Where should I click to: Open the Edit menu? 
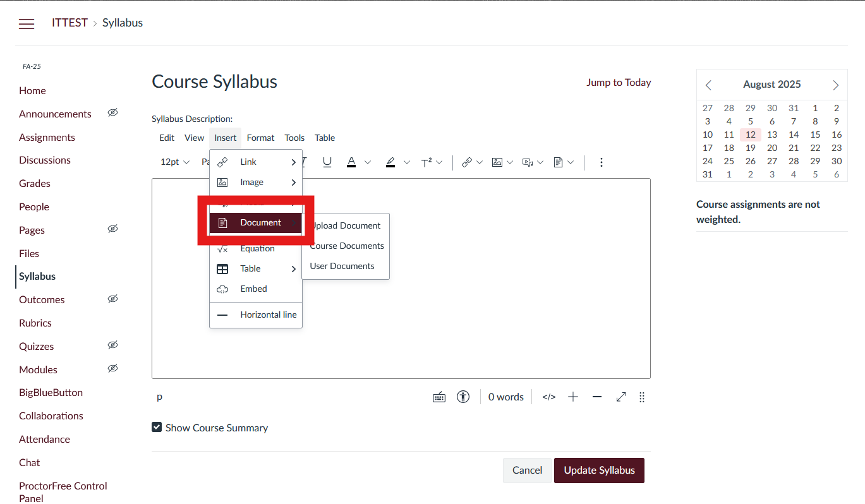tap(167, 138)
